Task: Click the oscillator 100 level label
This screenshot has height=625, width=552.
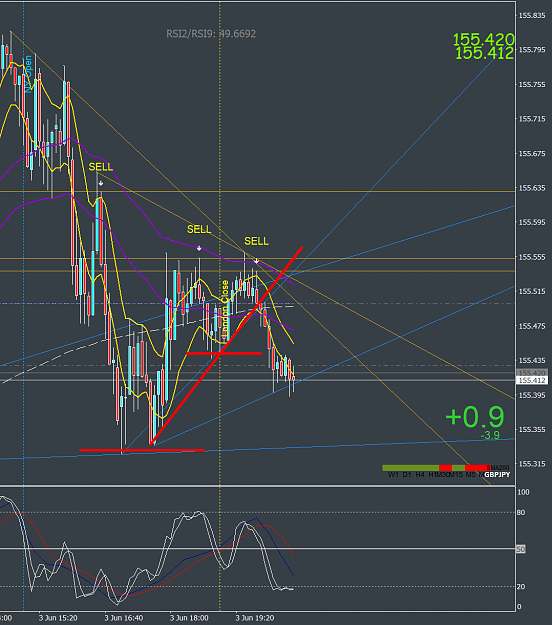Action: click(523, 492)
